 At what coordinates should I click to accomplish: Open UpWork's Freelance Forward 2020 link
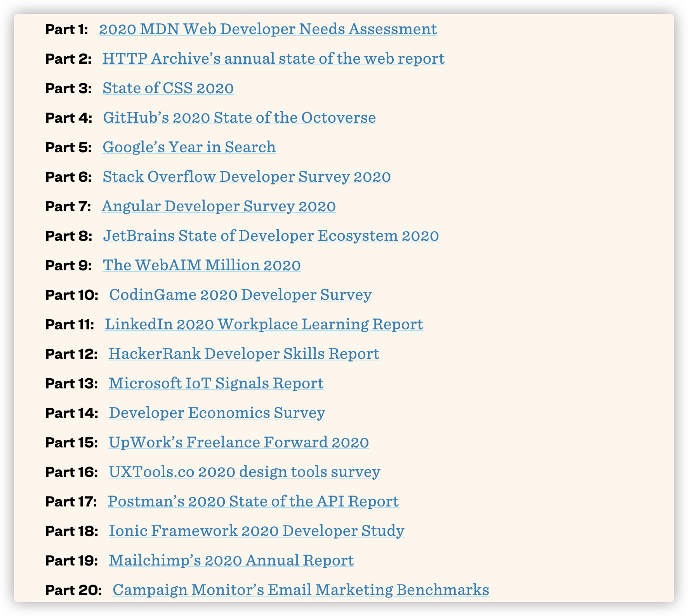[239, 442]
